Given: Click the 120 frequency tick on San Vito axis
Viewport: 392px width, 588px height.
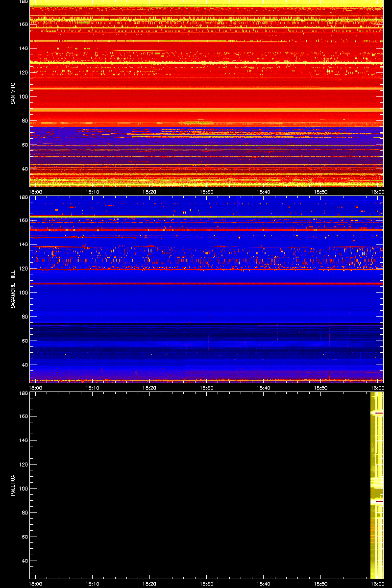Looking at the screenshot, I should 23,72.
